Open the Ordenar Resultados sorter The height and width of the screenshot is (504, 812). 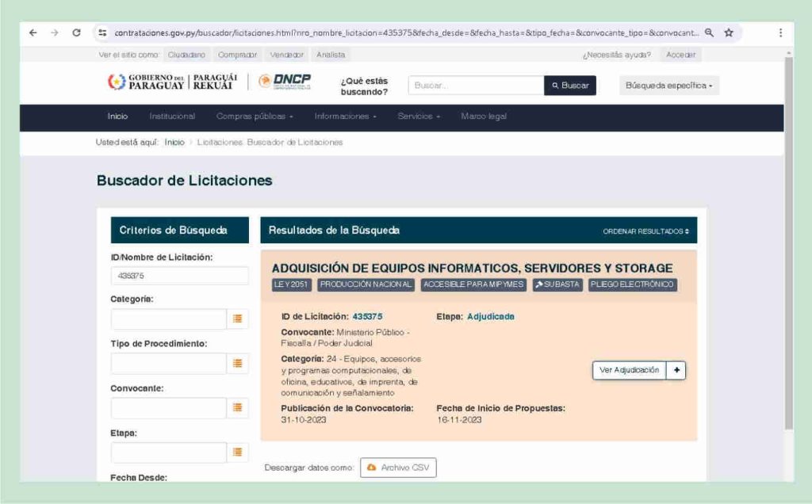(645, 231)
